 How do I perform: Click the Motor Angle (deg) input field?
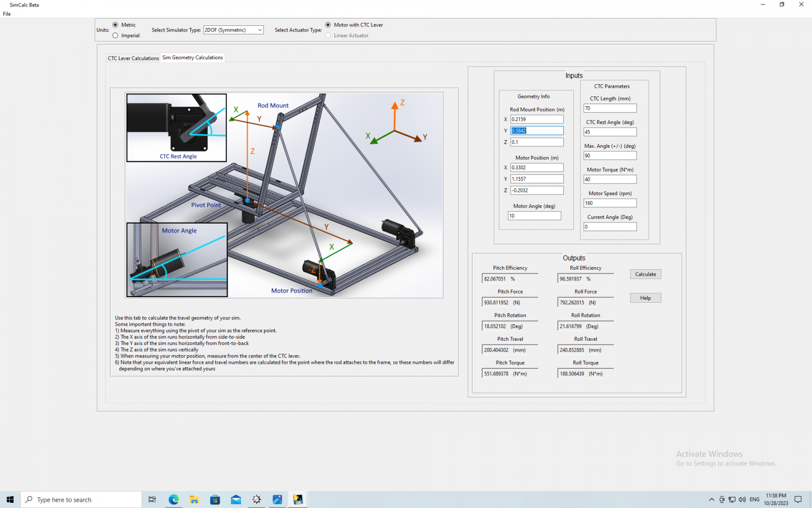coord(534,216)
